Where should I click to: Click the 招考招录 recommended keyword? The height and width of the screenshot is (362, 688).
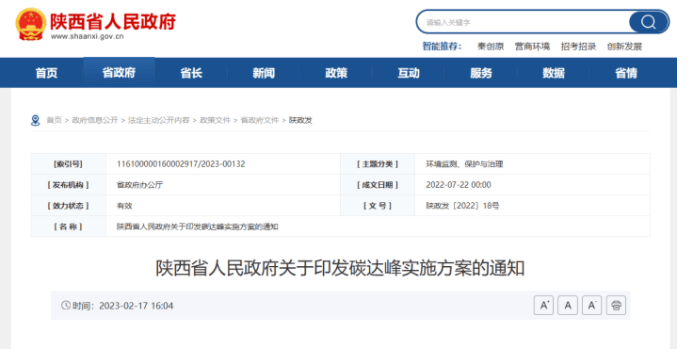point(578,47)
